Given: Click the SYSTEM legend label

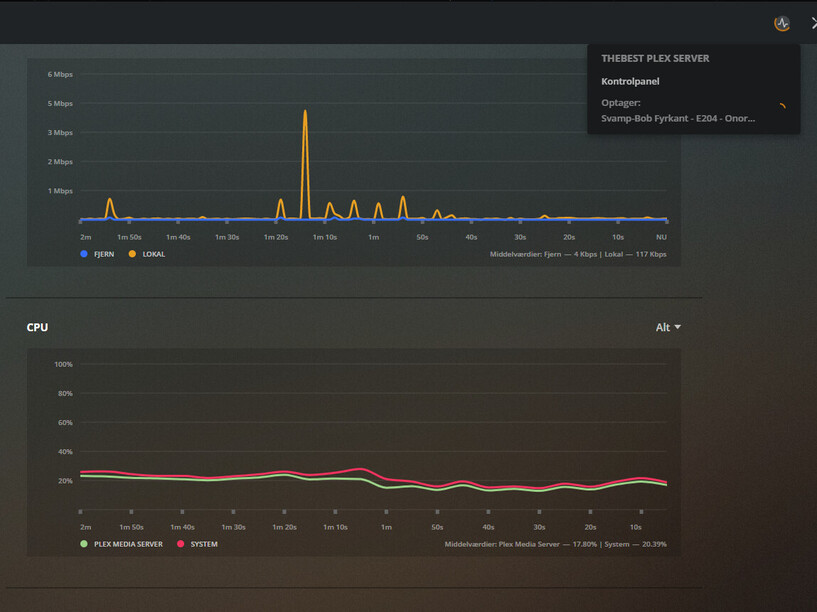Looking at the screenshot, I should pyautogui.click(x=204, y=544).
